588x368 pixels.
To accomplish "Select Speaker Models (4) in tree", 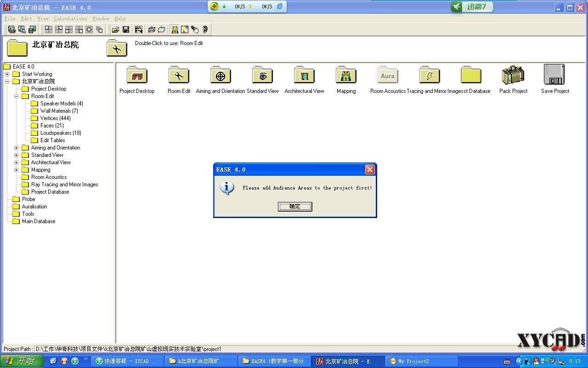I will 62,103.
